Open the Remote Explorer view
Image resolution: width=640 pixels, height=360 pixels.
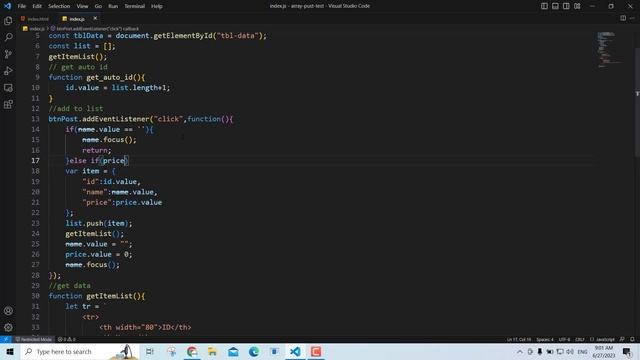tap(8, 88)
